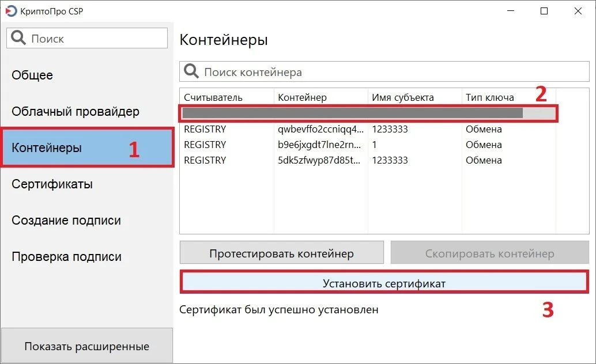The height and width of the screenshot is (364, 596).
Task: Focus the sidebar Поиск field
Action: (x=87, y=38)
